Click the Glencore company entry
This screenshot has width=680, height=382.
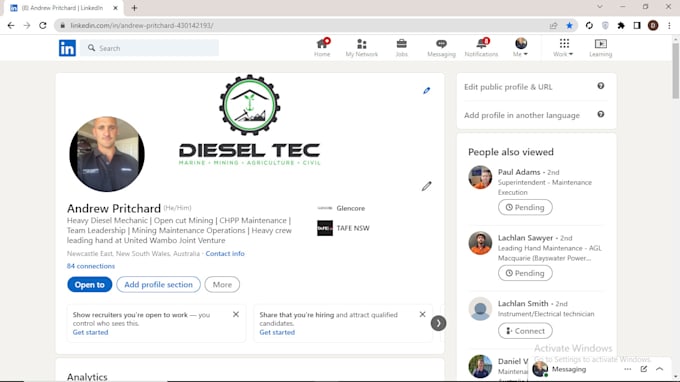[341, 208]
